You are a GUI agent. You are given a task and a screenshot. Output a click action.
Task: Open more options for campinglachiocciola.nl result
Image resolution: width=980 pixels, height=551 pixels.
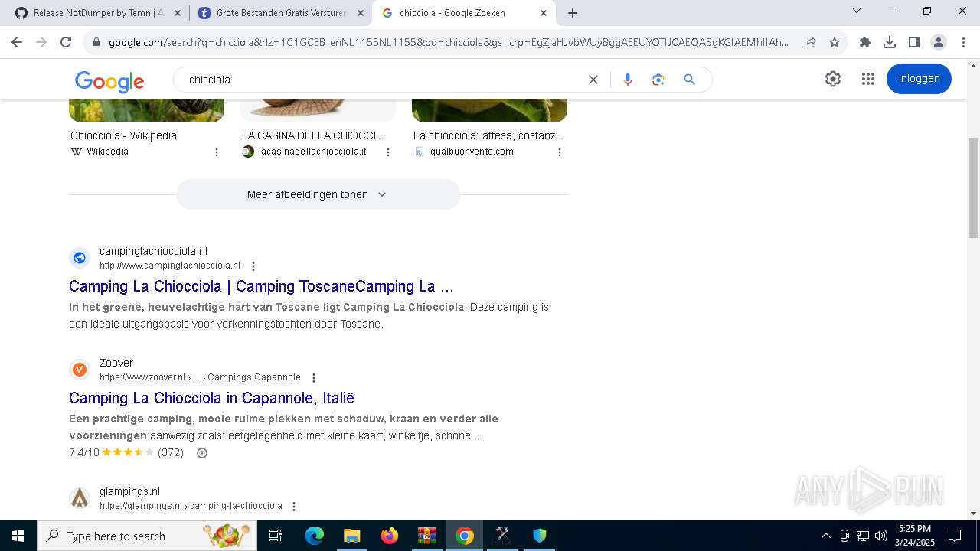[253, 266]
